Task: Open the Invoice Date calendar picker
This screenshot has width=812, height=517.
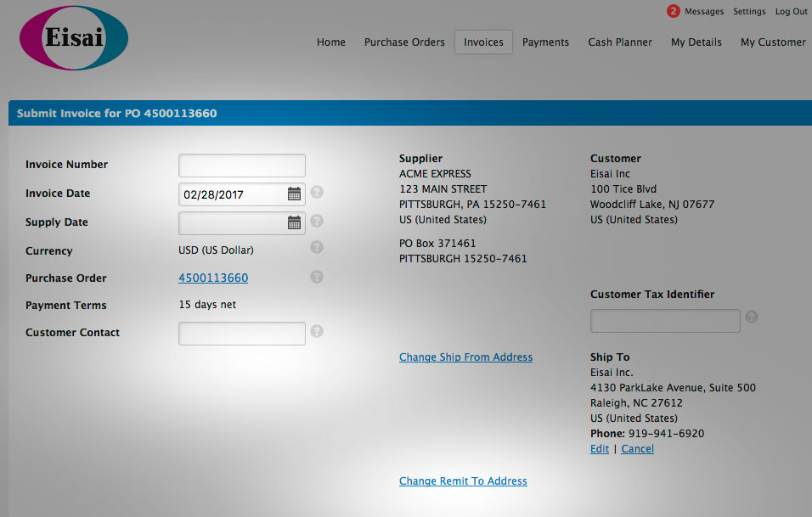Action: click(x=294, y=194)
